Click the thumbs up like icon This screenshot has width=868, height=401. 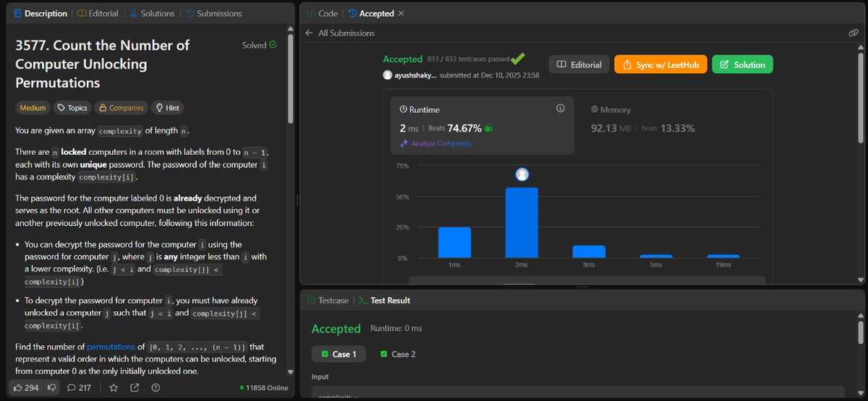click(x=17, y=387)
